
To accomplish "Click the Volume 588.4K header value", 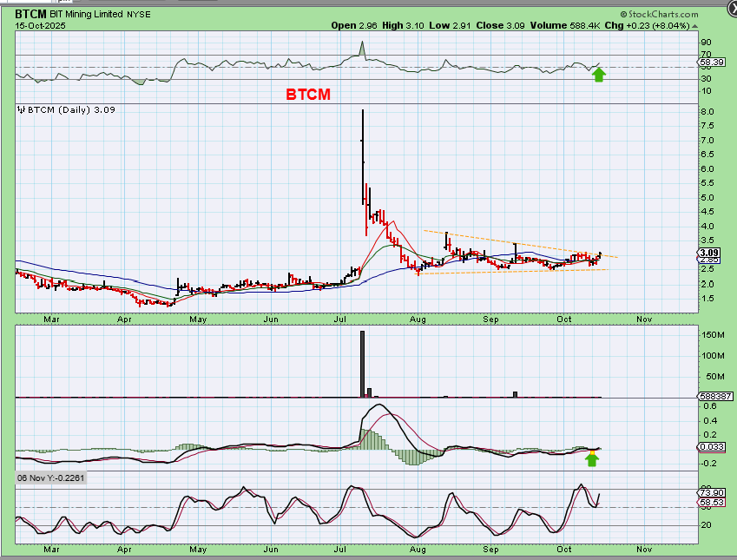I will point(565,25).
